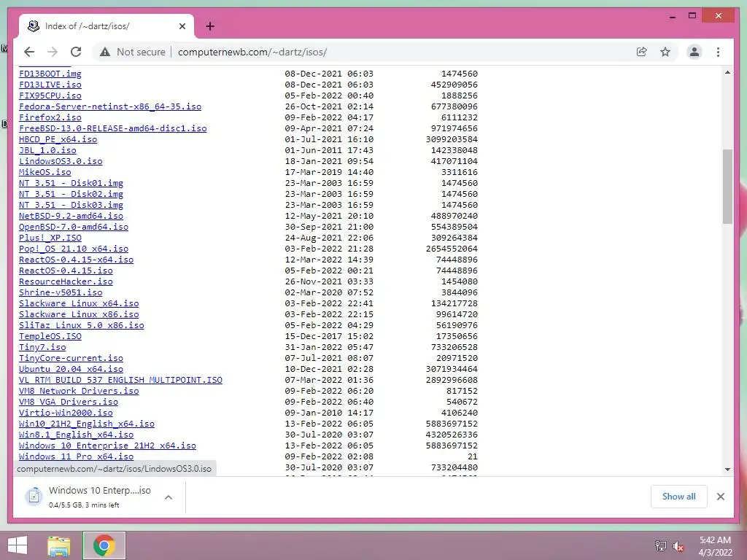Click the MikeOS.iso link

coord(44,172)
